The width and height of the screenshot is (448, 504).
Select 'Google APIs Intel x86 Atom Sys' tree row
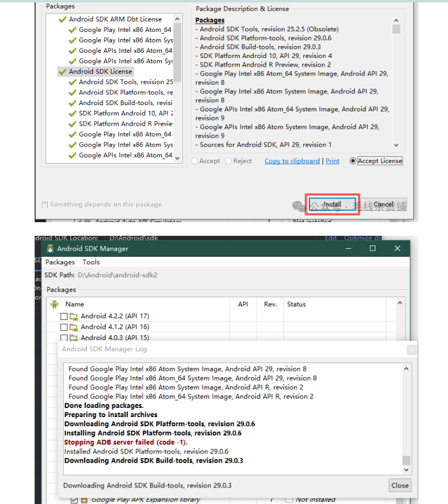point(126,61)
